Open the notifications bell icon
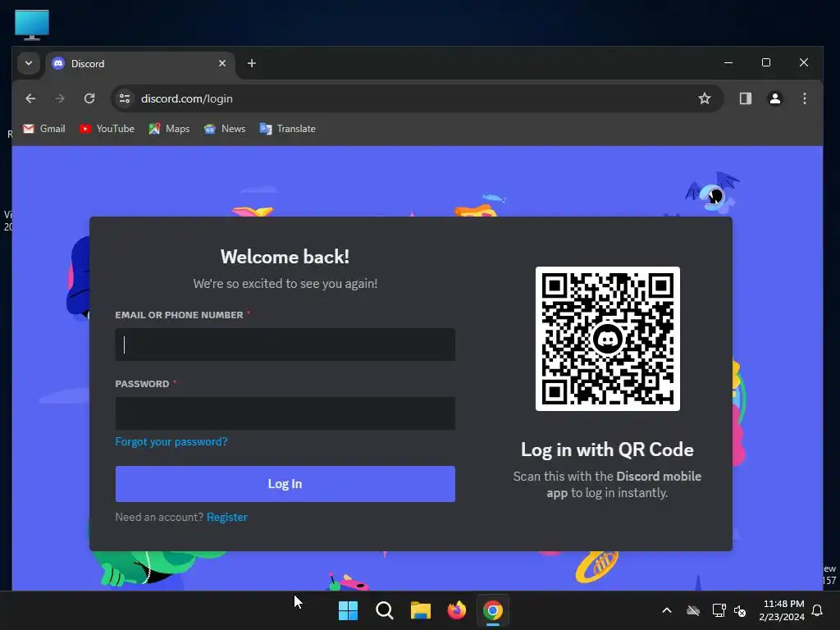The image size is (840, 630). pyautogui.click(x=818, y=610)
